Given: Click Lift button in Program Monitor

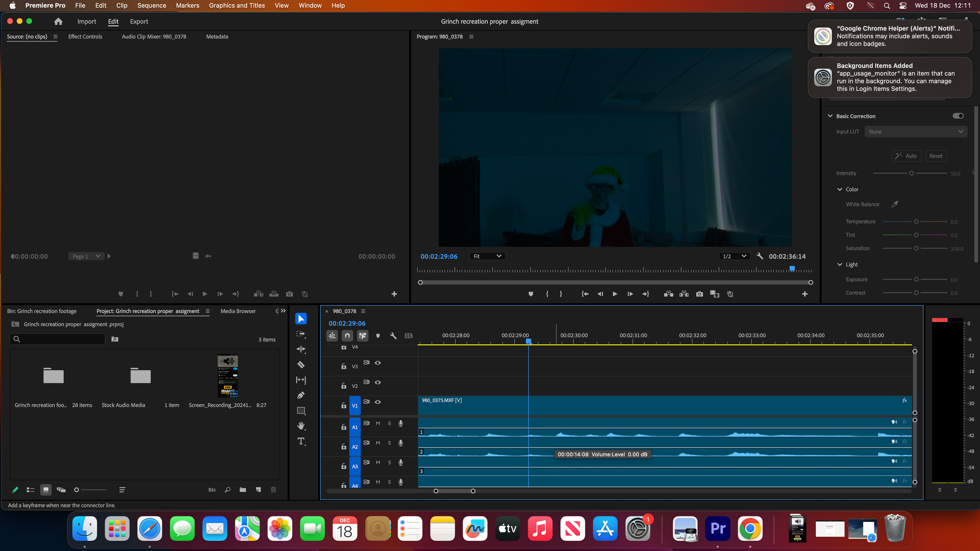Looking at the screenshot, I should click(x=668, y=294).
